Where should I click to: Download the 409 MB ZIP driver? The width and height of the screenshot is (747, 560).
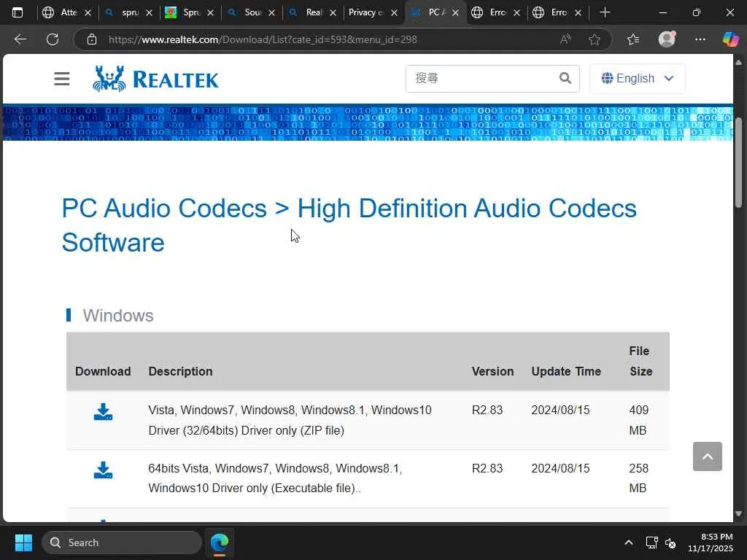coord(103,412)
